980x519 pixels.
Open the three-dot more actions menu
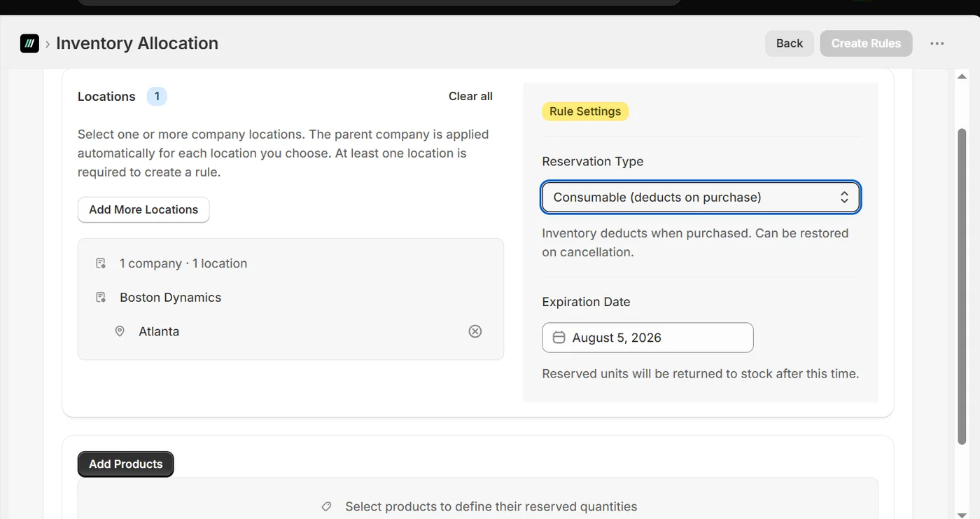[x=937, y=43]
